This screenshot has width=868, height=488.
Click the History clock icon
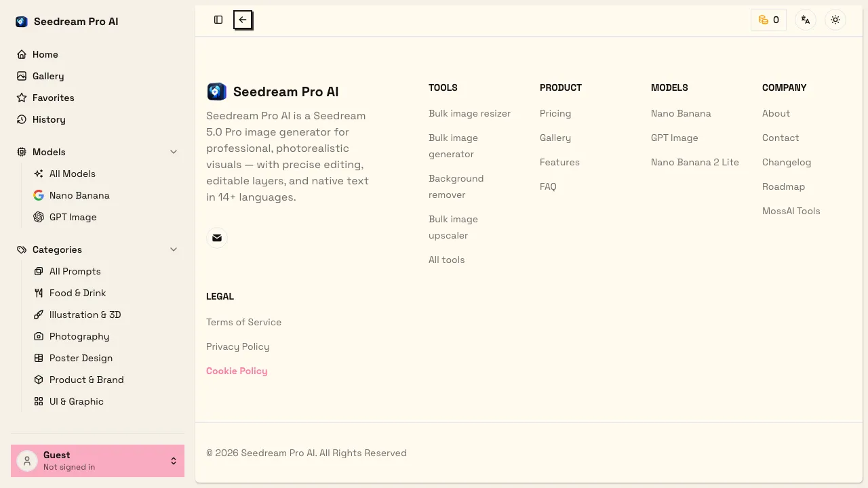pyautogui.click(x=22, y=119)
